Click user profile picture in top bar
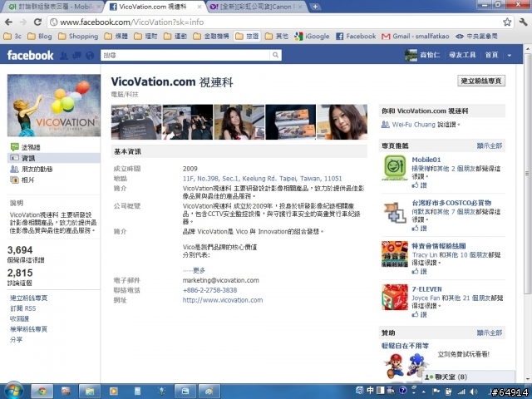 click(411, 55)
